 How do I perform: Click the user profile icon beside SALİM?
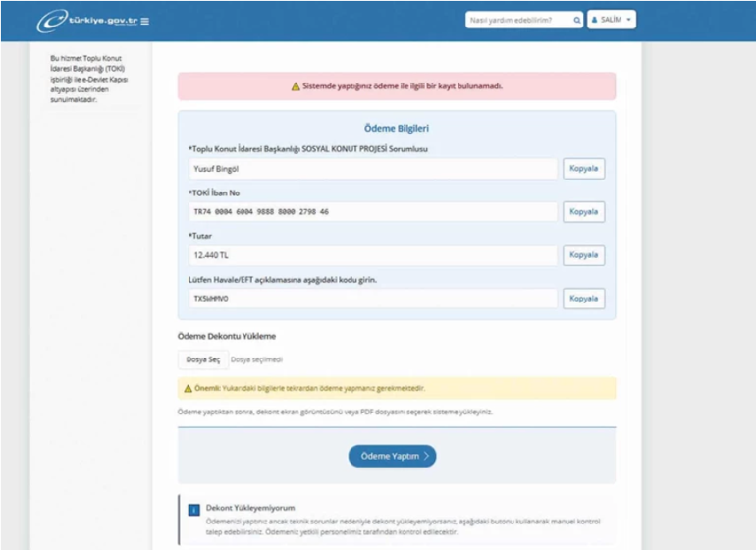click(x=594, y=20)
